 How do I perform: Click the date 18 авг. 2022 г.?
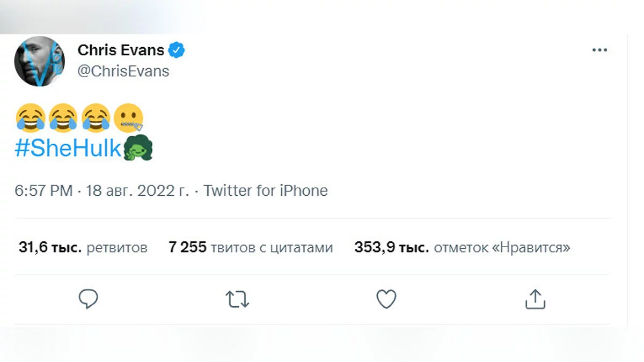137,190
